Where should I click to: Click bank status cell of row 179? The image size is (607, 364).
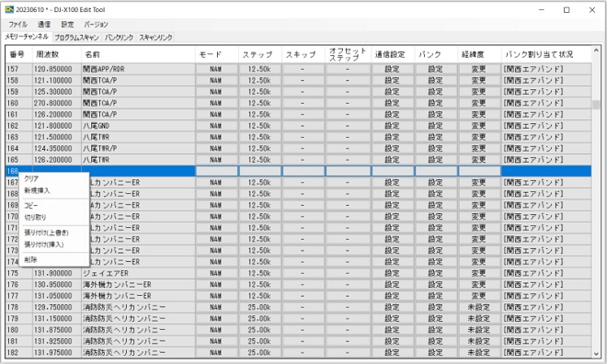546,319
